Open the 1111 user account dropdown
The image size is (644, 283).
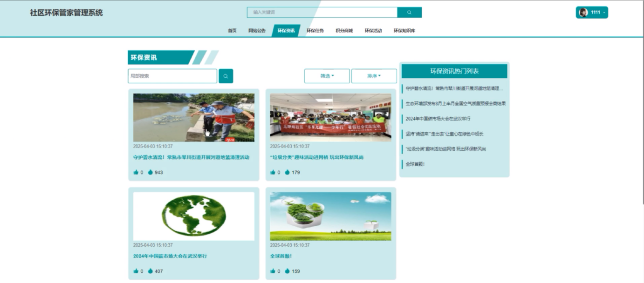pos(592,13)
